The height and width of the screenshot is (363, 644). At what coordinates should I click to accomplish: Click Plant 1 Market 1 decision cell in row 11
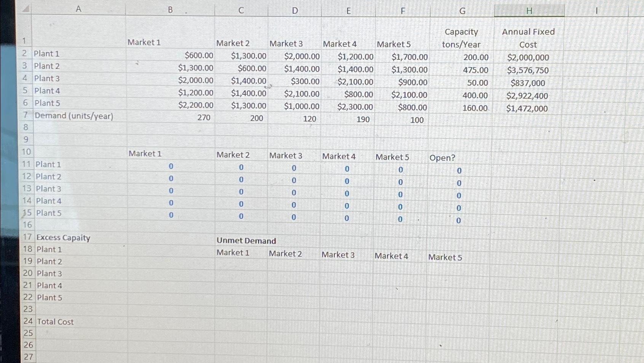click(171, 166)
